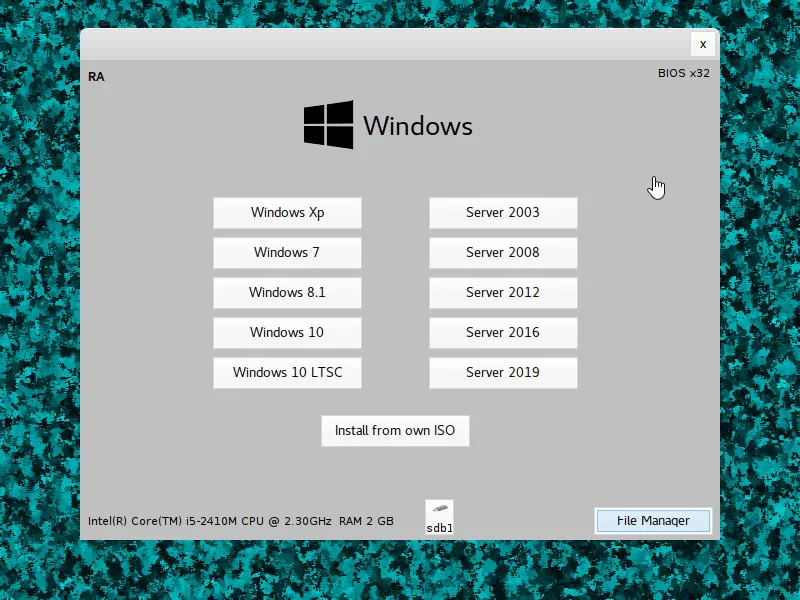Choose the Windows 7 option

287,252
